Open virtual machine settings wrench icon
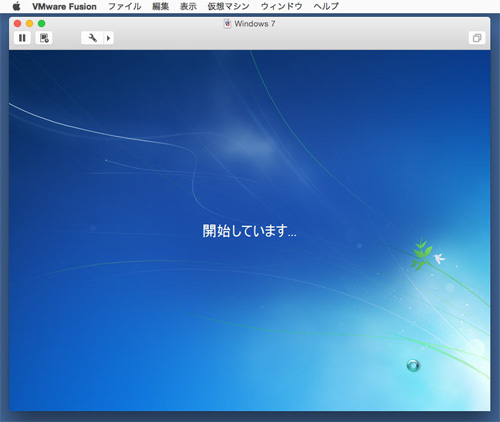Viewport: 500px width, 422px height. (93, 38)
